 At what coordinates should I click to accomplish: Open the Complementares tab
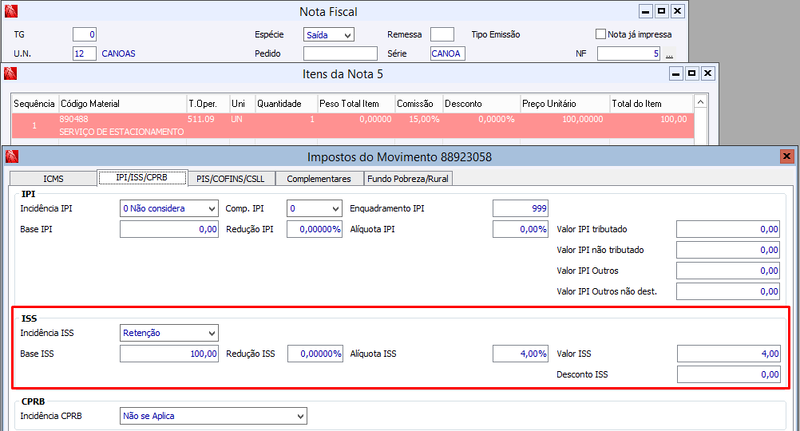click(x=319, y=179)
